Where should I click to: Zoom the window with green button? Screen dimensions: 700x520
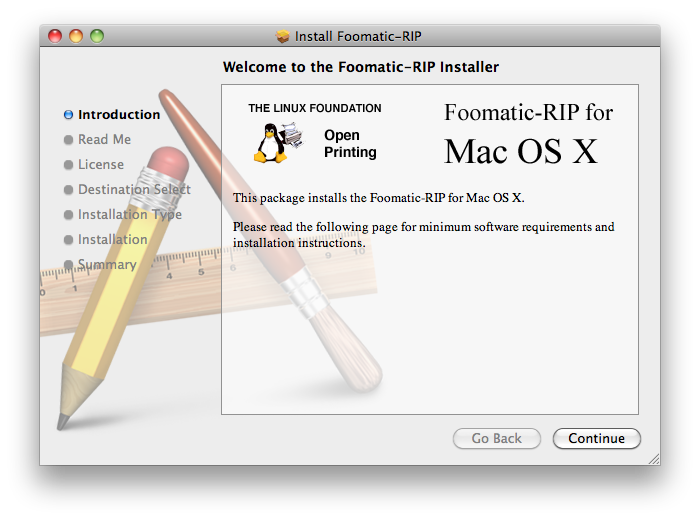point(97,36)
